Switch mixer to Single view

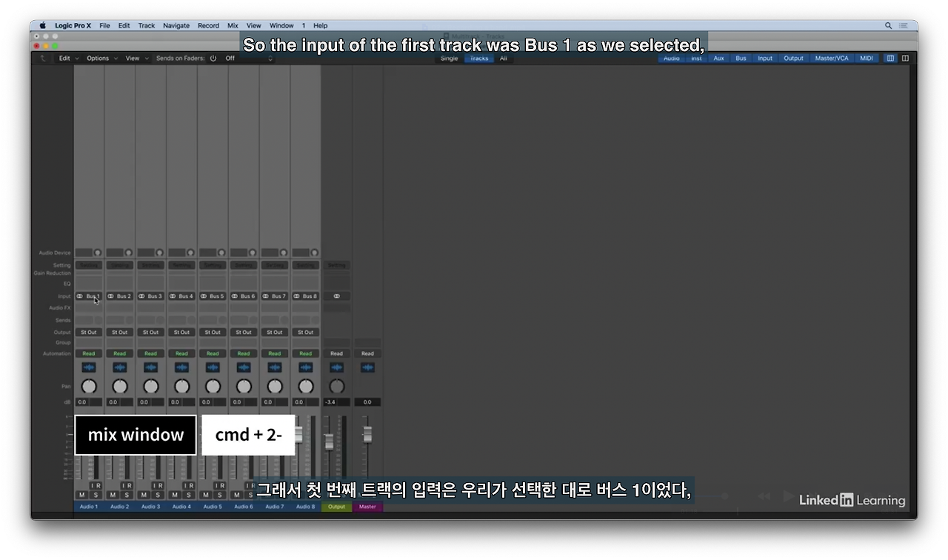450,59
